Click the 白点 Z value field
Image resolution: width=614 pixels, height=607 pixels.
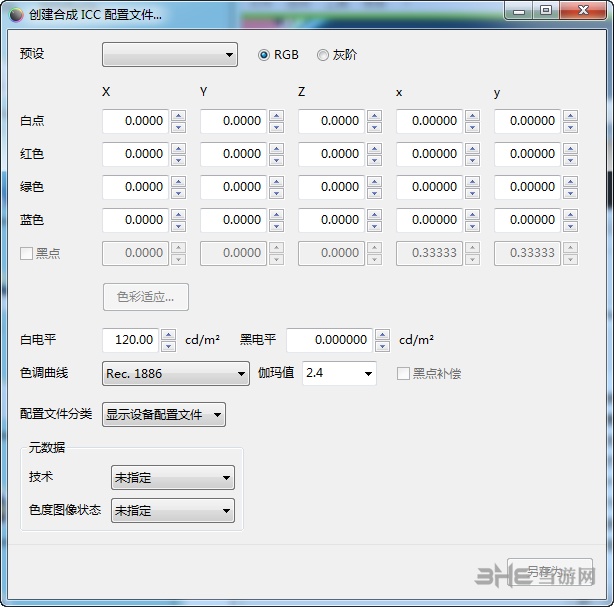331,121
